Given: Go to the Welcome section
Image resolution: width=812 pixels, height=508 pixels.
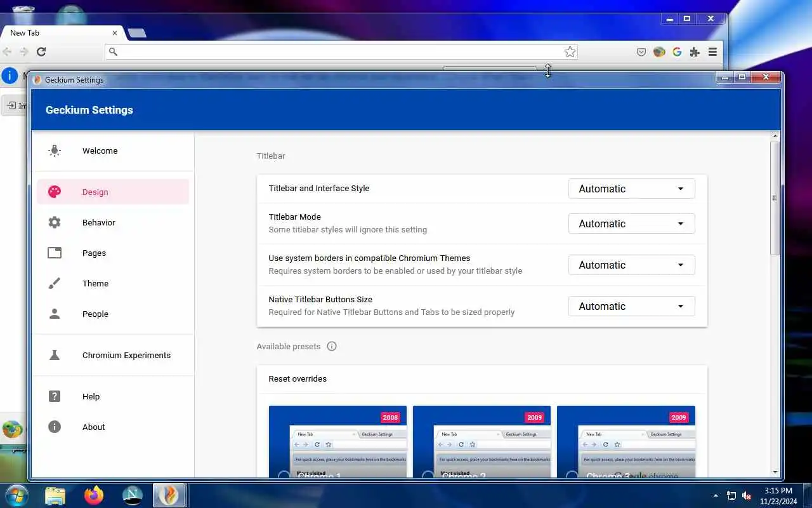Looking at the screenshot, I should click(113, 150).
